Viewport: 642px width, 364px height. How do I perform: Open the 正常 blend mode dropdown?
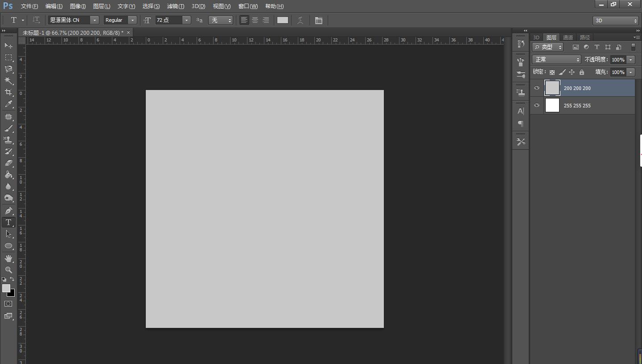click(556, 60)
